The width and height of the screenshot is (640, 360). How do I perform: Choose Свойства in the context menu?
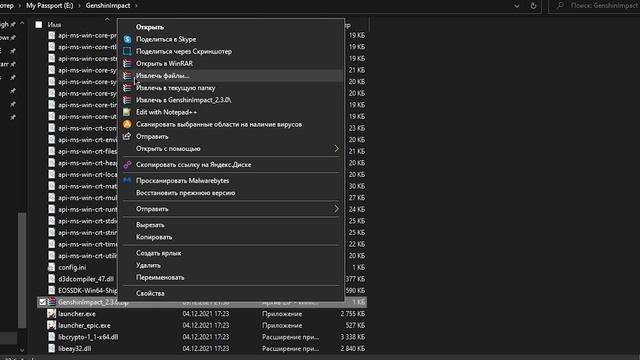[150, 293]
